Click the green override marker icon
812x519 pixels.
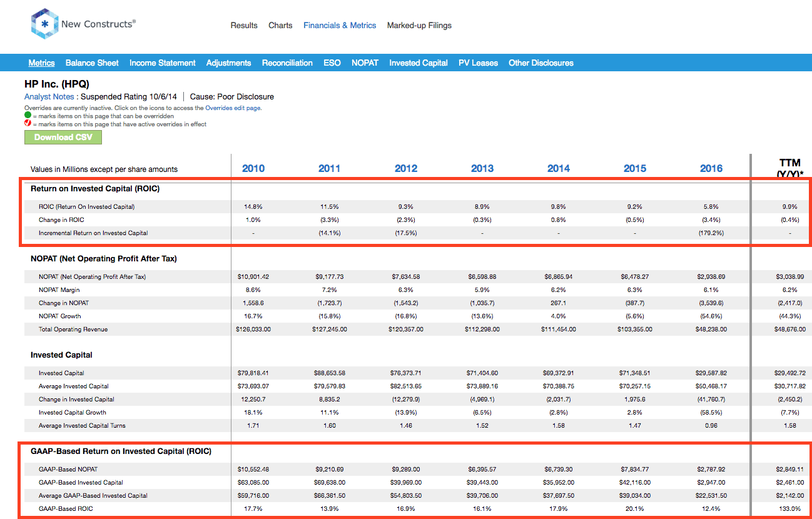coord(28,116)
